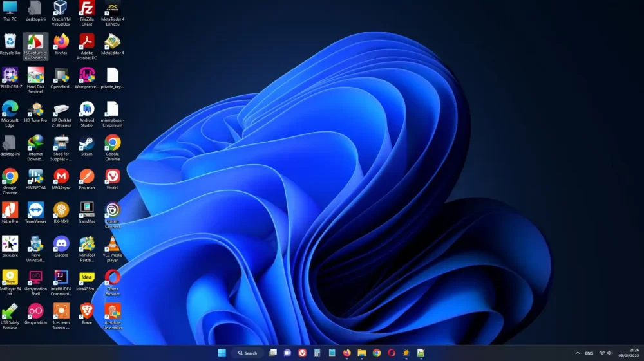Image resolution: width=644 pixels, height=361 pixels.
Task: Select the TeamViewer desktop shortcut
Action: tap(35, 213)
